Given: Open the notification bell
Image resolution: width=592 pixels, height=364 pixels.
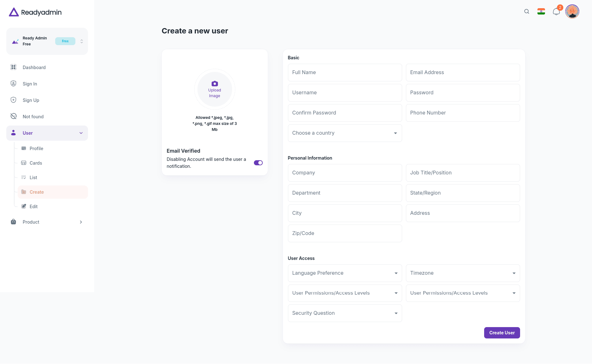Looking at the screenshot, I should pyautogui.click(x=556, y=11).
